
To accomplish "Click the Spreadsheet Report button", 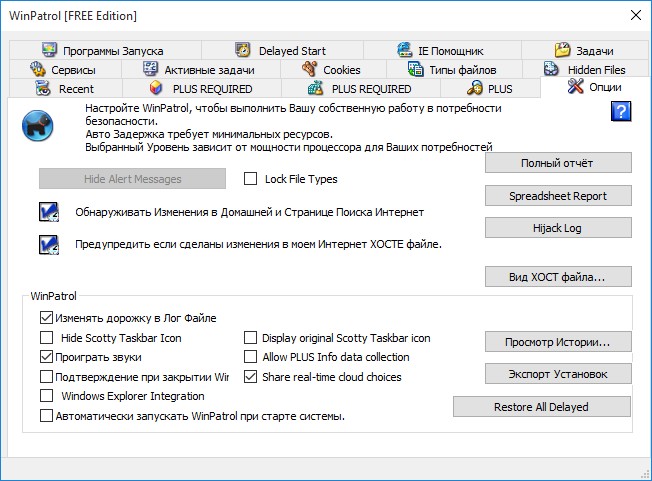I will tap(558, 195).
